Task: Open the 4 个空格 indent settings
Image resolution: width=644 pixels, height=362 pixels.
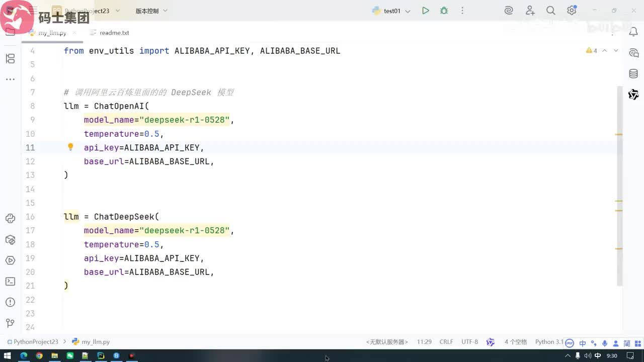Action: point(516,342)
